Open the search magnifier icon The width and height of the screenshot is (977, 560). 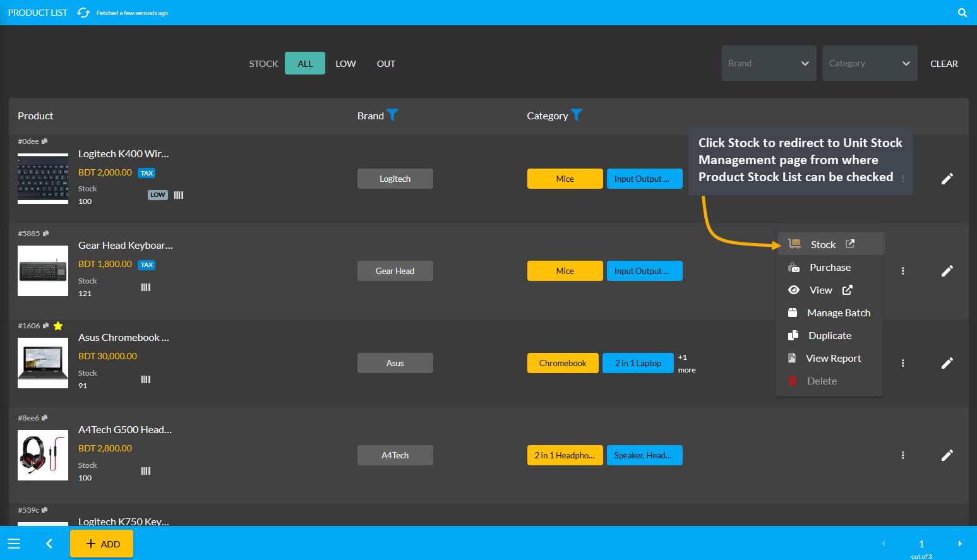click(x=962, y=13)
